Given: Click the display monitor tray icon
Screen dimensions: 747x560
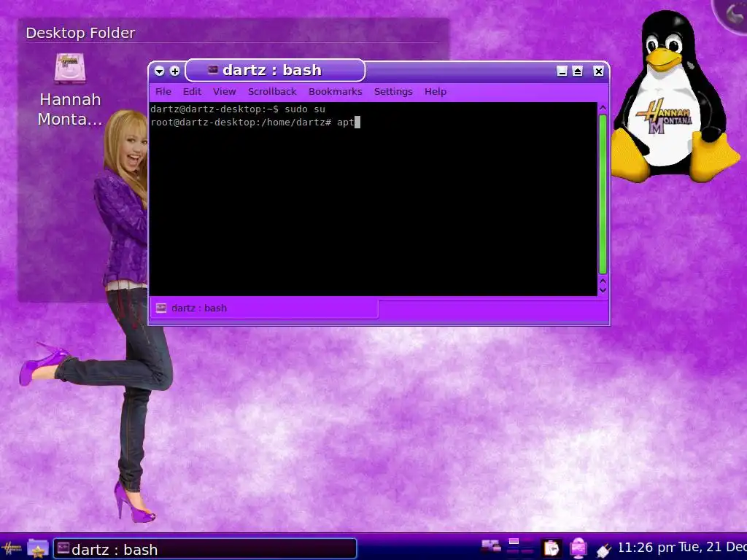Looking at the screenshot, I should (x=578, y=548).
